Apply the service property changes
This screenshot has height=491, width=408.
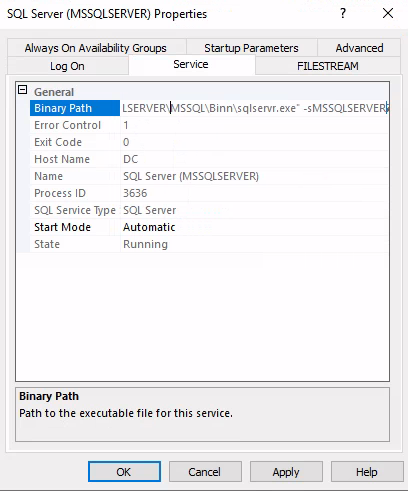tap(286, 472)
